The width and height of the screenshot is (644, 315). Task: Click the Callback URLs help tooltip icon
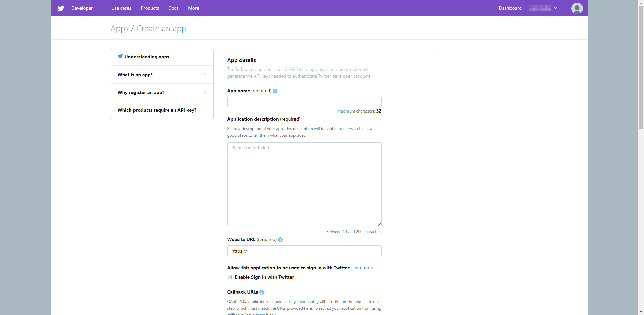(262, 292)
